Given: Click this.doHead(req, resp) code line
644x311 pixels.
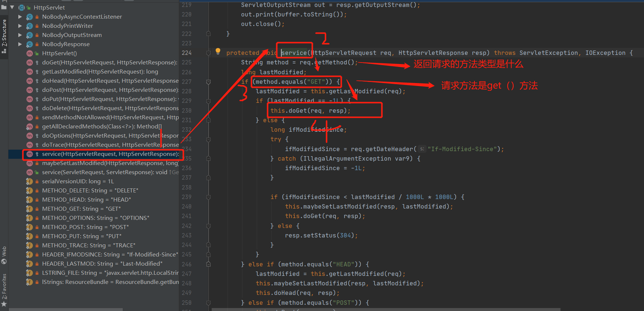Looking at the screenshot, I should coord(297,293).
